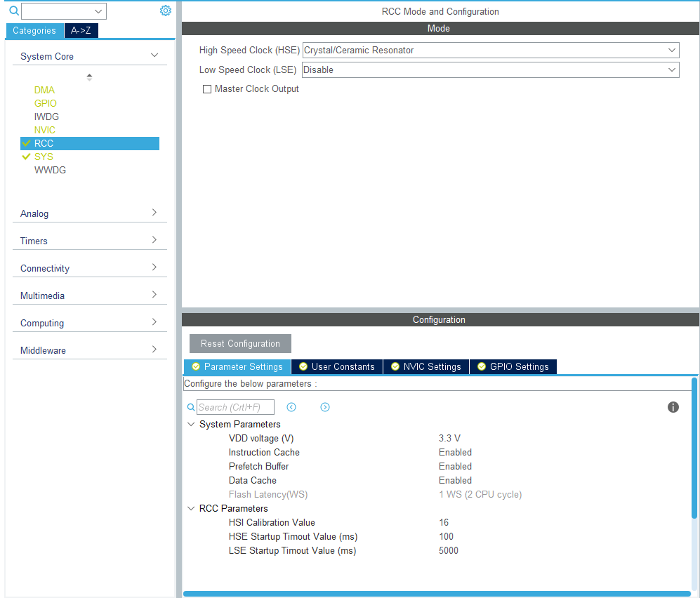Viewport: 700px width, 598px height.
Task: Click the Search (Ctrl+F) parameter field
Action: pos(235,407)
